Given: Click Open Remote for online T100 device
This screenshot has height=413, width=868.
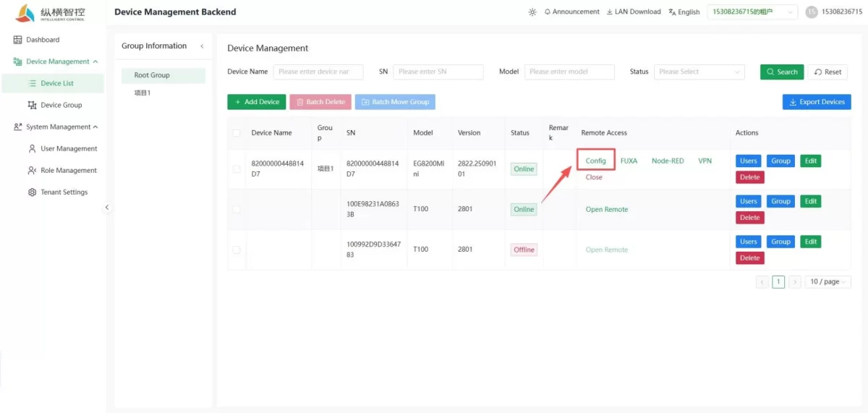Looking at the screenshot, I should (x=607, y=210).
